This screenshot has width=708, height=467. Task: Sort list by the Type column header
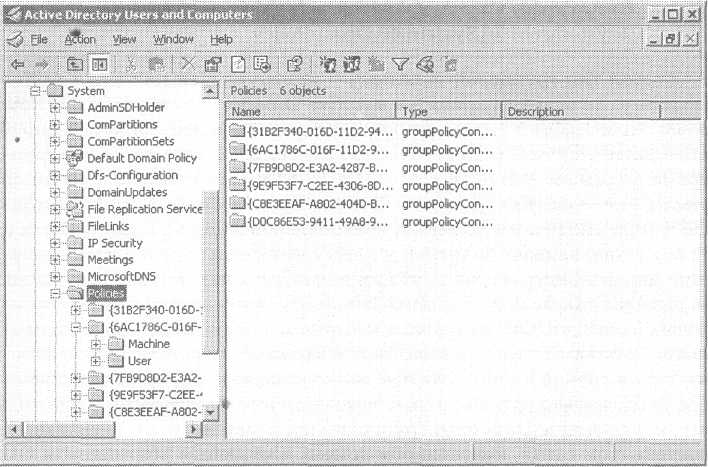[x=448, y=112]
